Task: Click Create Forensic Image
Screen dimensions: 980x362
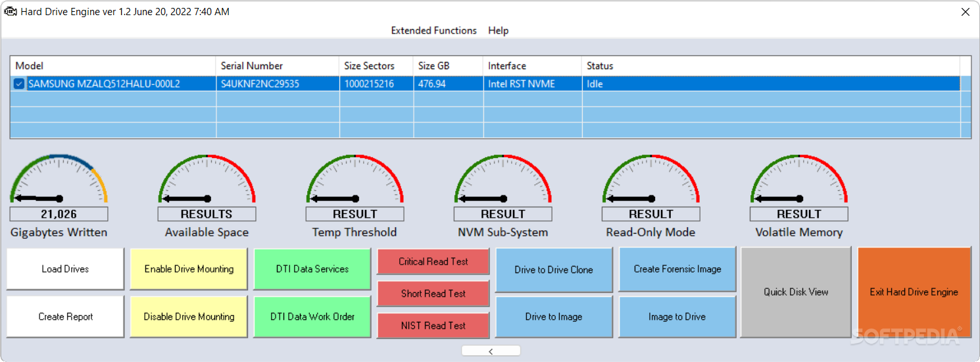Action: click(x=677, y=269)
